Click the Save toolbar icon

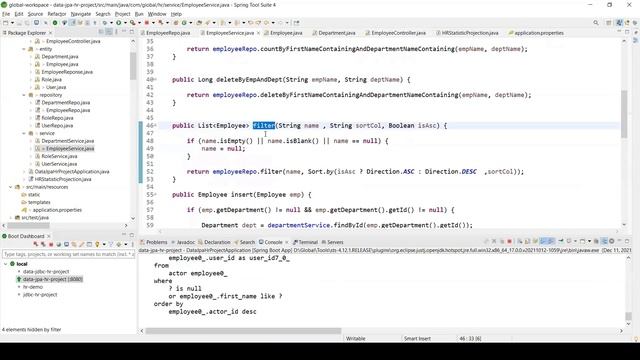coord(19,23)
